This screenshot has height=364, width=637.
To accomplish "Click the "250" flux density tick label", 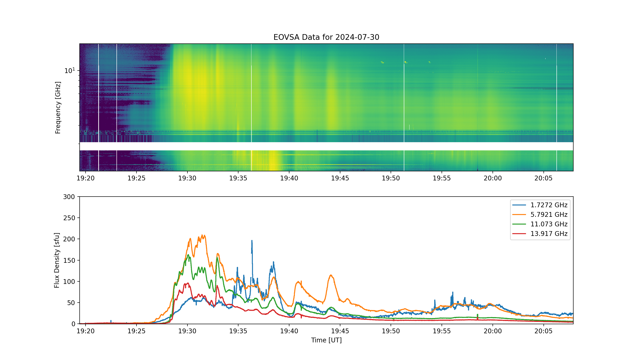I will click(69, 218).
